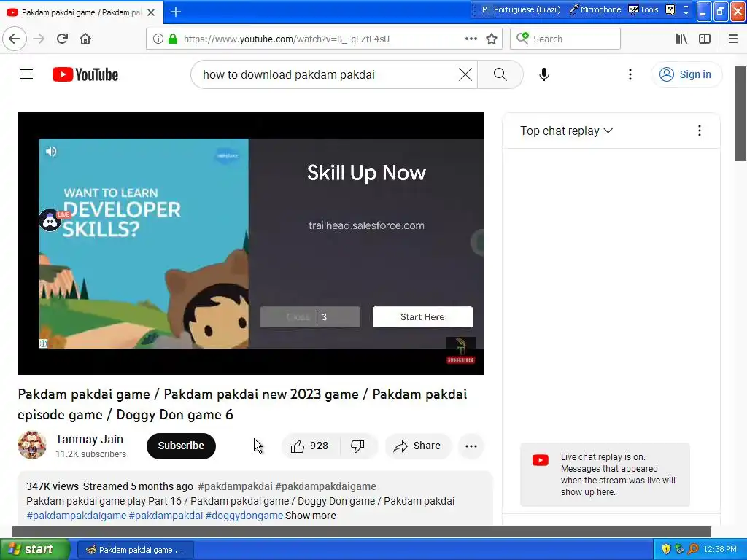Image resolution: width=747 pixels, height=560 pixels.
Task: Reload the current page
Action: click(x=62, y=39)
